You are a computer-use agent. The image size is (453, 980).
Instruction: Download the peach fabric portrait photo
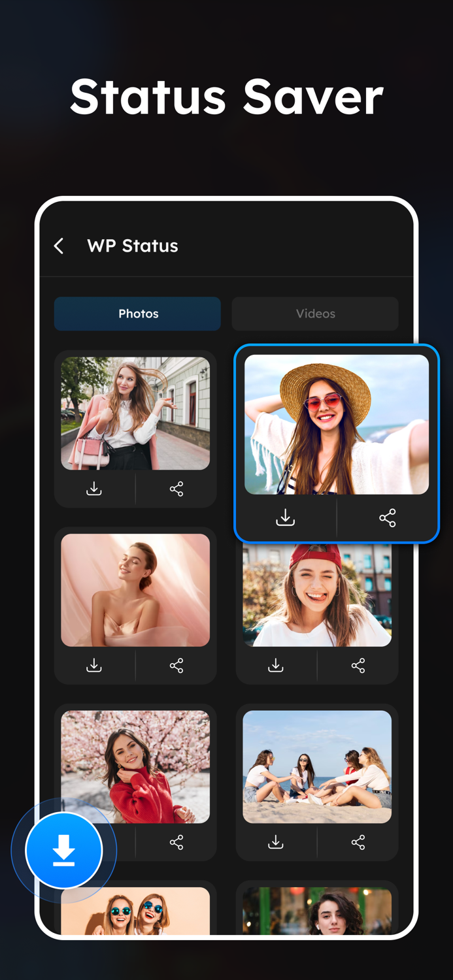coord(94,665)
